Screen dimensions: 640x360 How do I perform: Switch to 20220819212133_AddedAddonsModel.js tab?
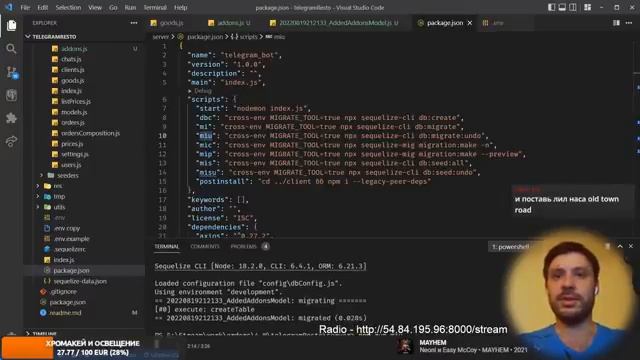pos(338,23)
